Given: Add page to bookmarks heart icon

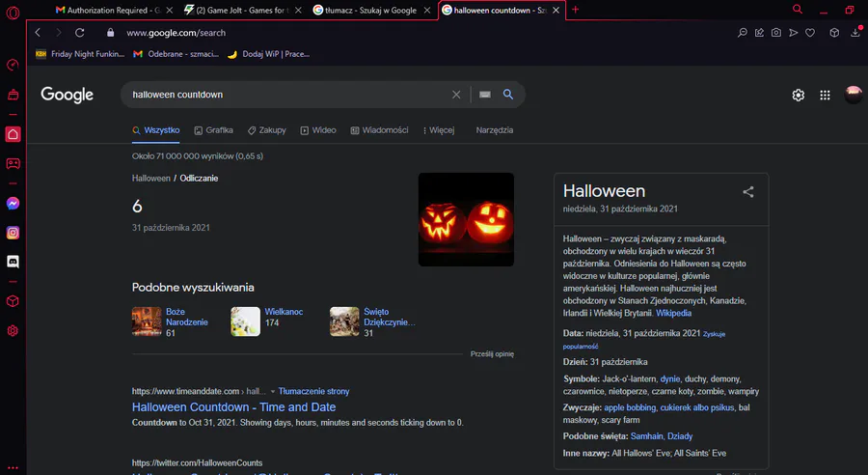Looking at the screenshot, I should (x=810, y=33).
